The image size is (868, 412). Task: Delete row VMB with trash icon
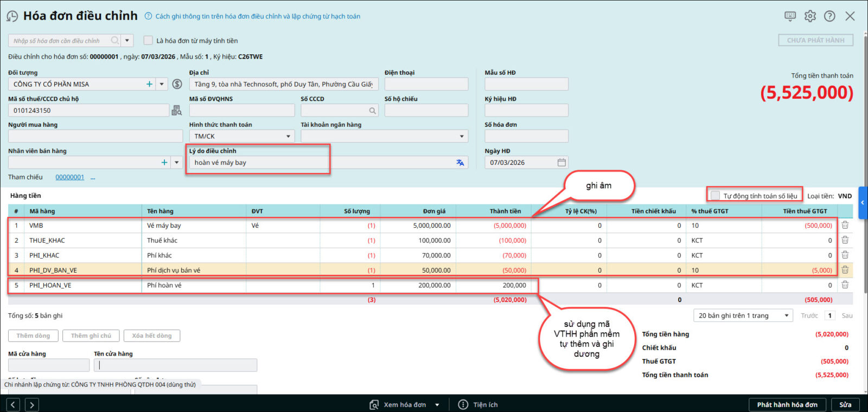point(845,225)
